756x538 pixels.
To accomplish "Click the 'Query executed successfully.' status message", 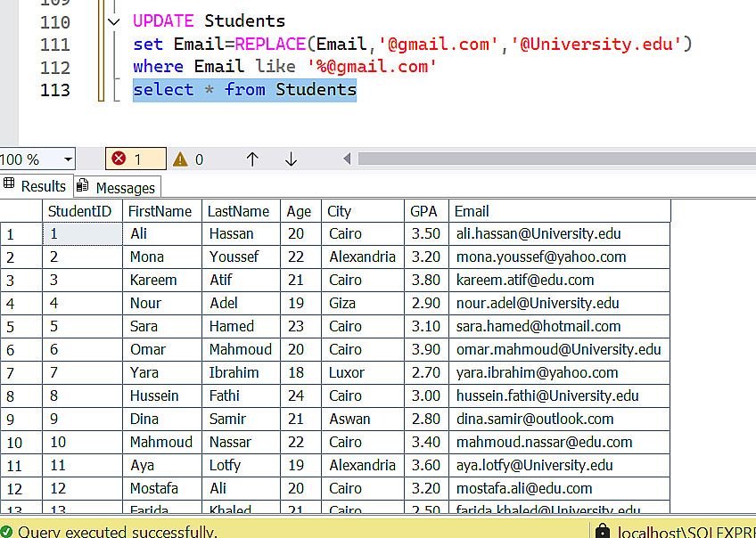I will [x=118, y=532].
